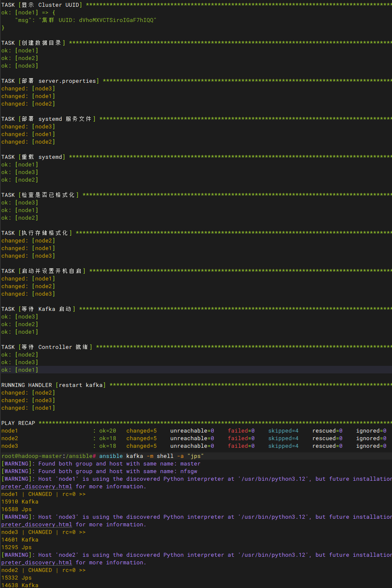Click highlighted 'ok: [node1]' under Controller 就绪

19,370
